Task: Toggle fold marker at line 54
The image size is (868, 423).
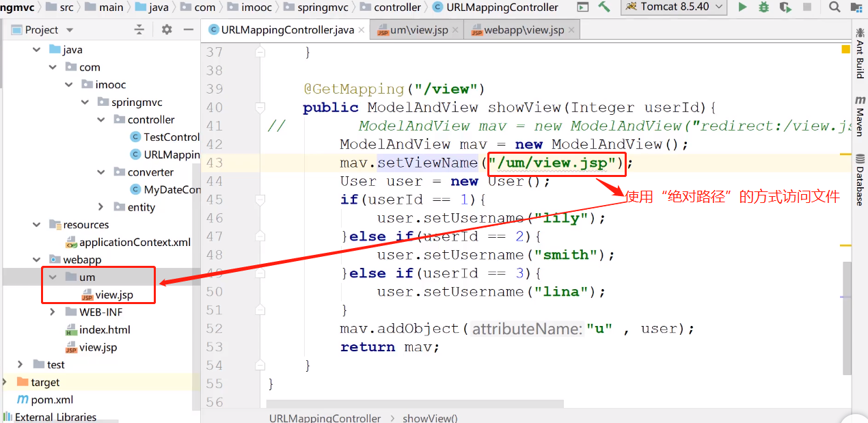Action: [260, 366]
